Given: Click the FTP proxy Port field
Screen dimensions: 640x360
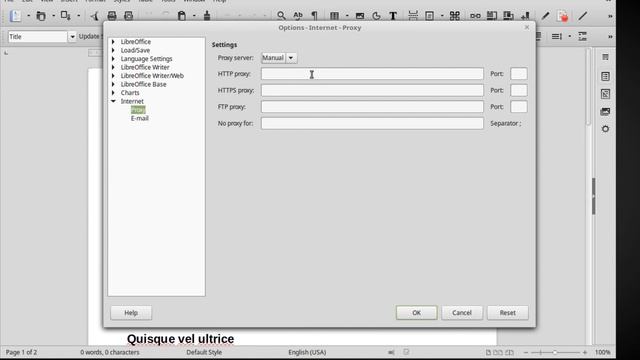Looking at the screenshot, I should [x=519, y=107].
